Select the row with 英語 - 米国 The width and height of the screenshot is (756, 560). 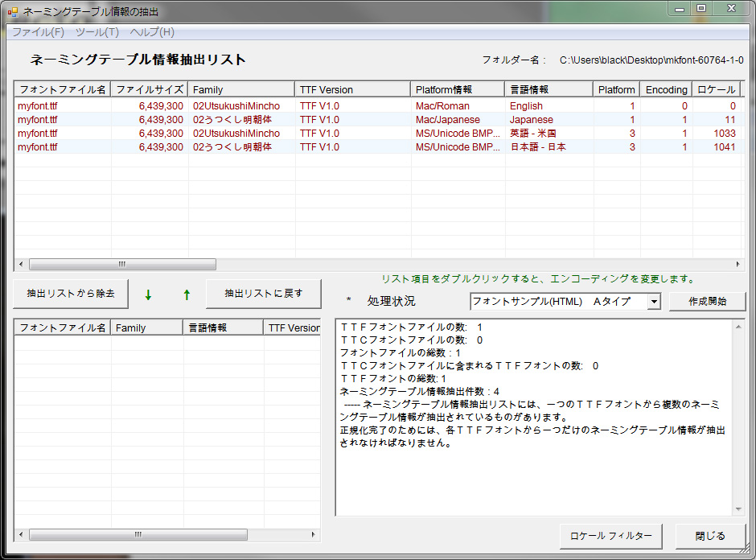pyautogui.click(x=379, y=133)
